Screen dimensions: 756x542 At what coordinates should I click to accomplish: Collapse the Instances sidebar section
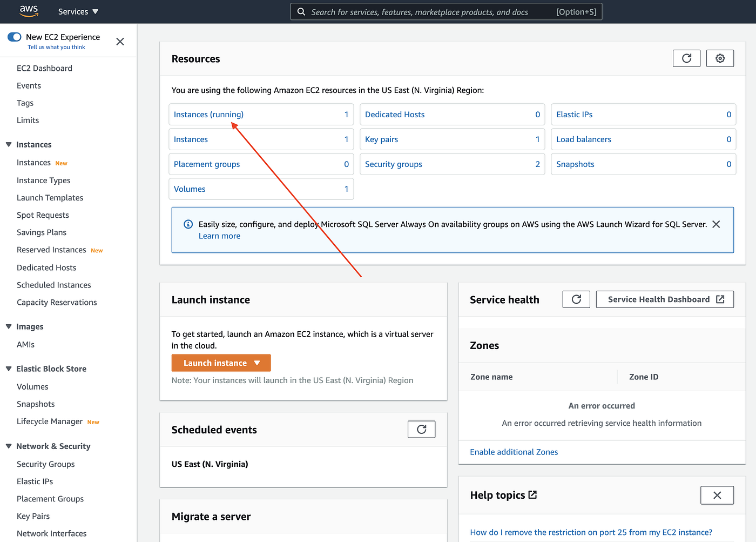(9, 145)
